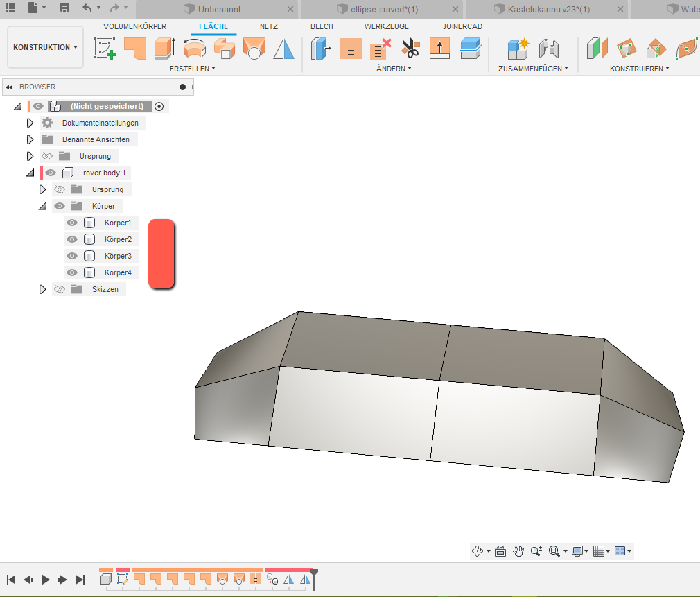Select the Unstitch tool with red X

[380, 49]
